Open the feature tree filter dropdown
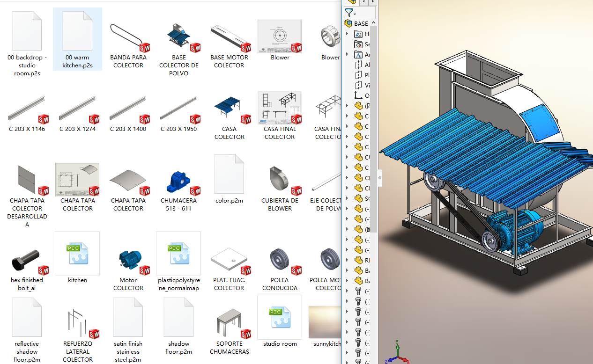 tap(350, 13)
